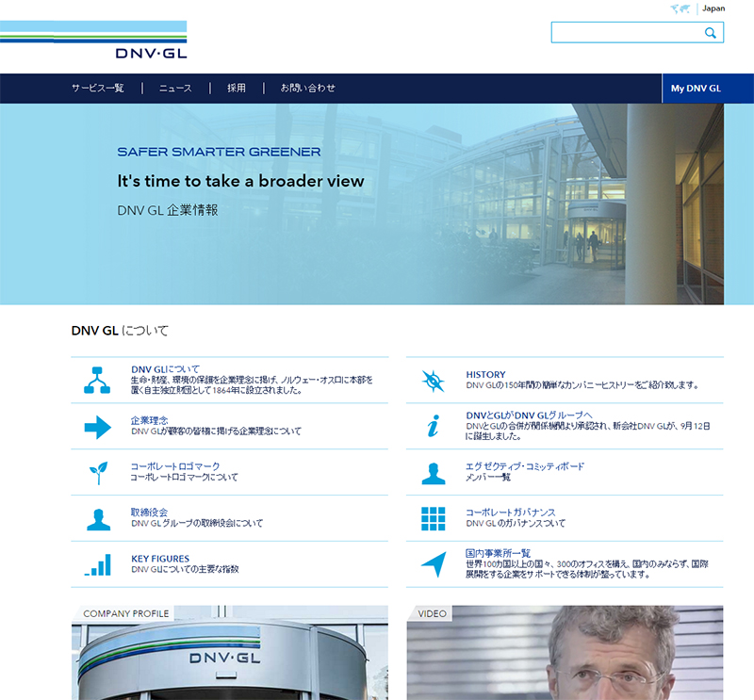This screenshot has width=754, height=700.
Task: Click the DNV GL 企業情報 banner text
Action: [168, 210]
